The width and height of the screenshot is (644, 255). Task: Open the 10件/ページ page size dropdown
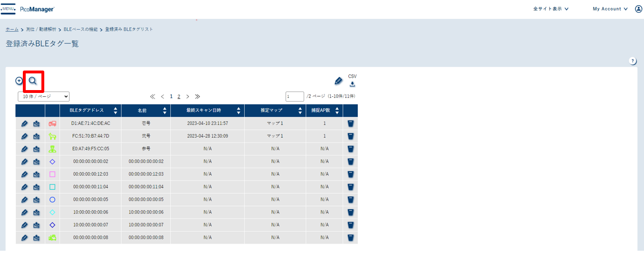[x=44, y=96]
